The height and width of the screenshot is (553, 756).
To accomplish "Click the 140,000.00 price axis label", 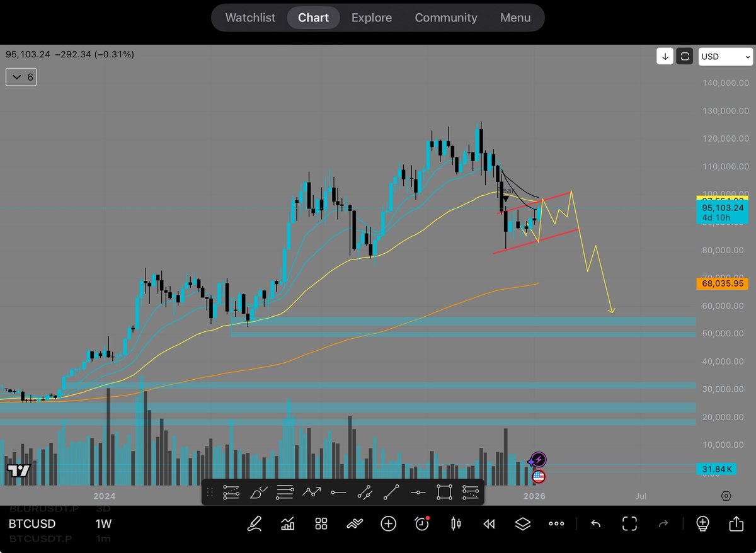I will click(x=724, y=83).
